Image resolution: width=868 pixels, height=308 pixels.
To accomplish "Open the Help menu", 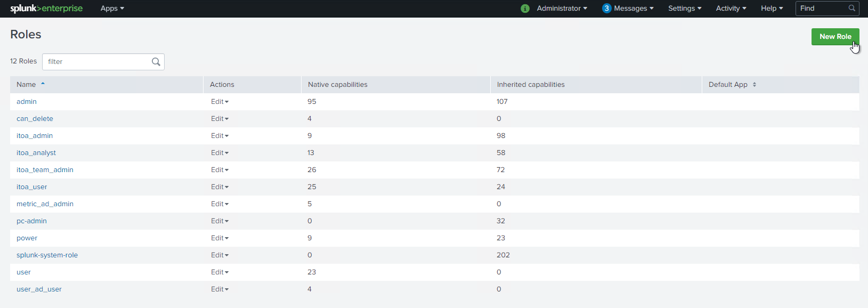I will pos(771,8).
